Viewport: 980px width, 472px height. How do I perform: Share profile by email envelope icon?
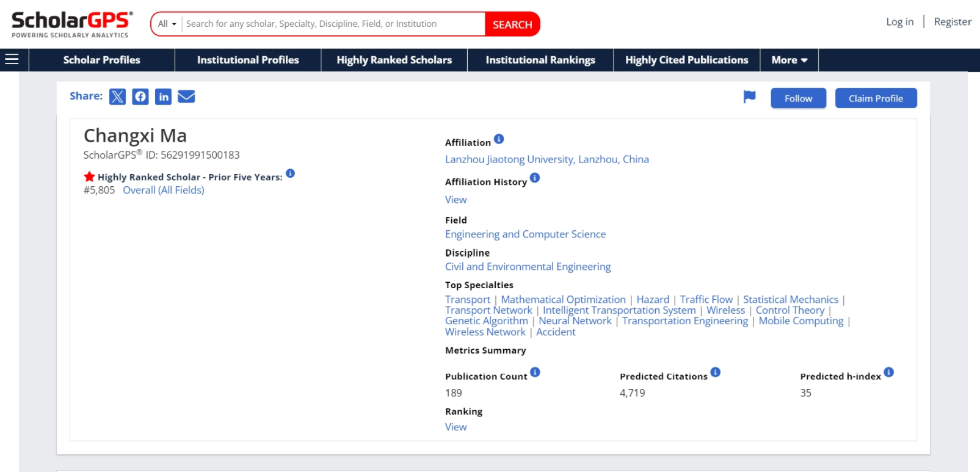pos(186,96)
